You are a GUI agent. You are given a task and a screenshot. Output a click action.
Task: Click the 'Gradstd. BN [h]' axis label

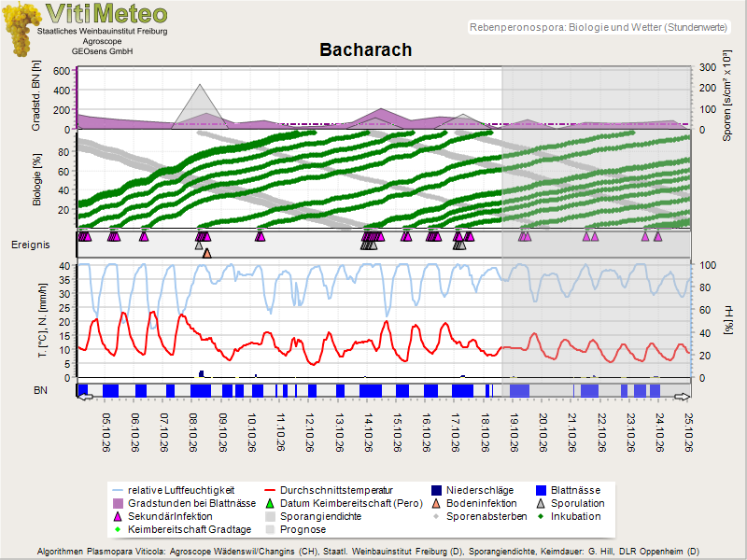pos(36,95)
